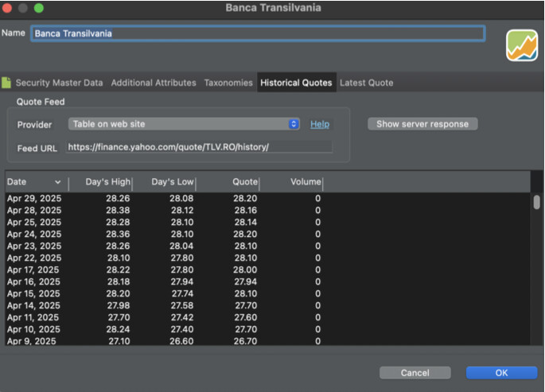This screenshot has height=392, width=545.
Task: Select the Apr 23, 2025 date cell
Action: click(34, 246)
